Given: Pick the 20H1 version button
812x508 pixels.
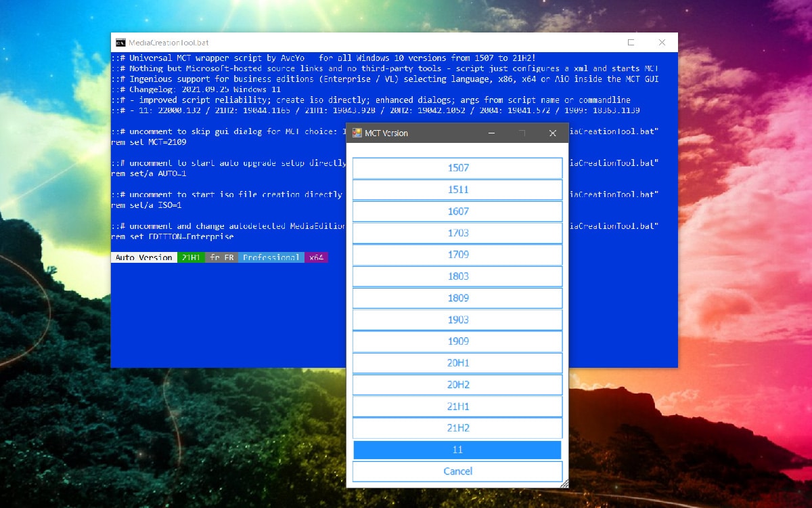Looking at the screenshot, I should click(457, 363).
